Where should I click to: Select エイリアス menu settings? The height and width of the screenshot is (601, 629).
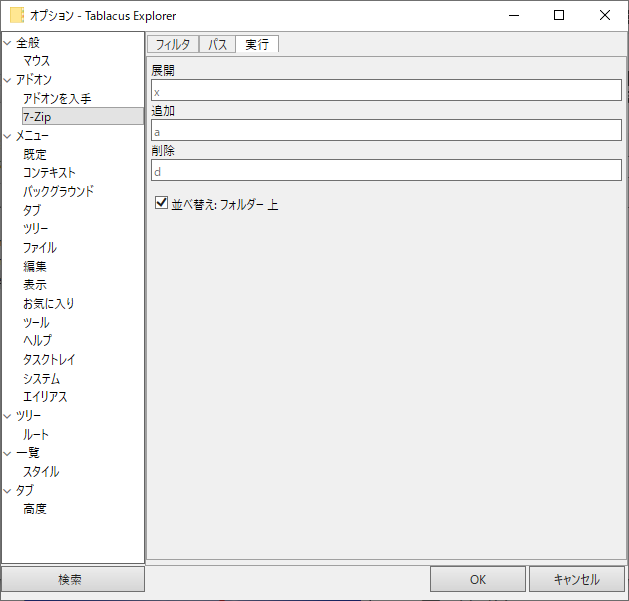pyautogui.click(x=45, y=397)
